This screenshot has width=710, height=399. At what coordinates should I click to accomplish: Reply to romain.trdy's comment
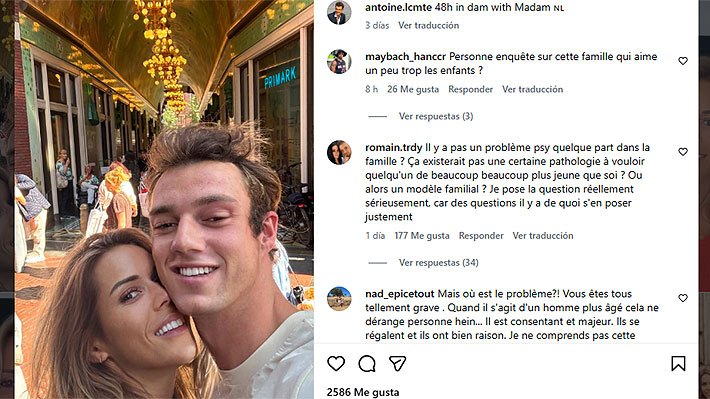pyautogui.click(x=481, y=236)
